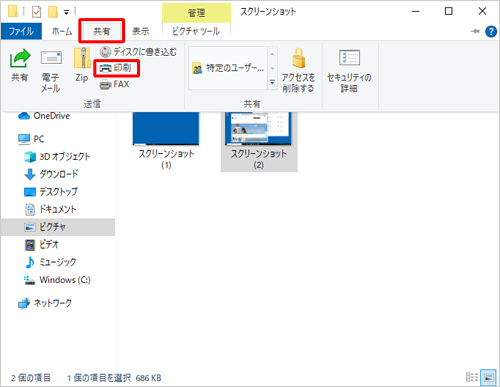Screen dimensions: 500x387
Task: Select Burn to disc (ディスクに書き込む)
Action: tap(138, 52)
